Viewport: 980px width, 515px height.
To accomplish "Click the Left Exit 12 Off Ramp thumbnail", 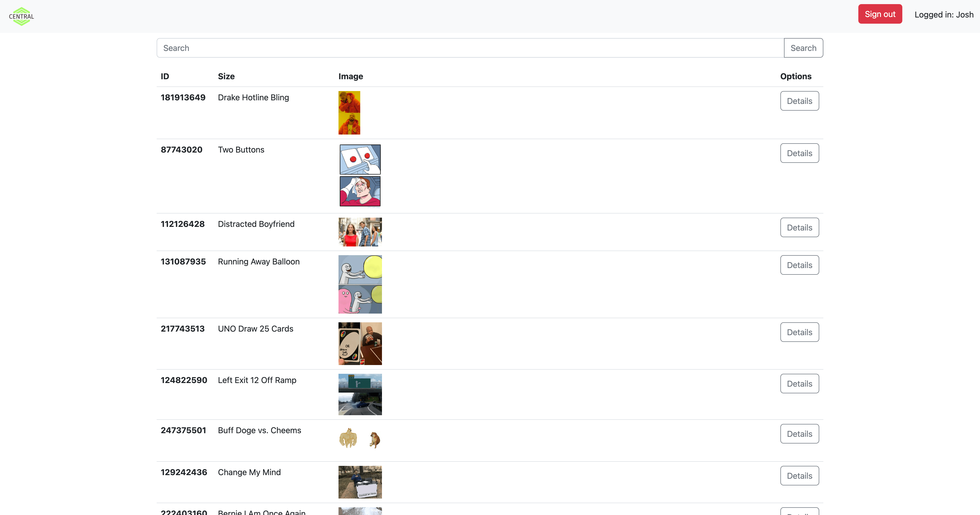I will point(360,394).
